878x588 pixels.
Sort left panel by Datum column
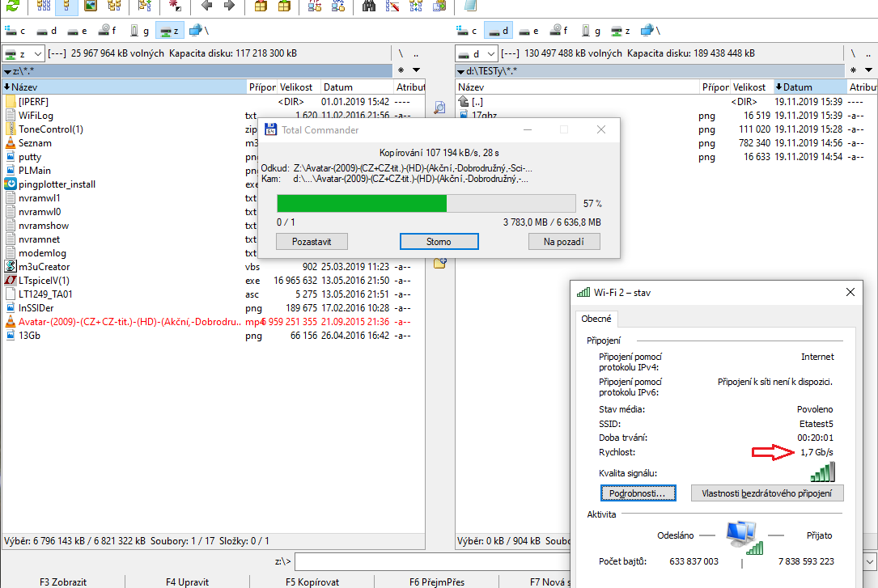click(357, 87)
